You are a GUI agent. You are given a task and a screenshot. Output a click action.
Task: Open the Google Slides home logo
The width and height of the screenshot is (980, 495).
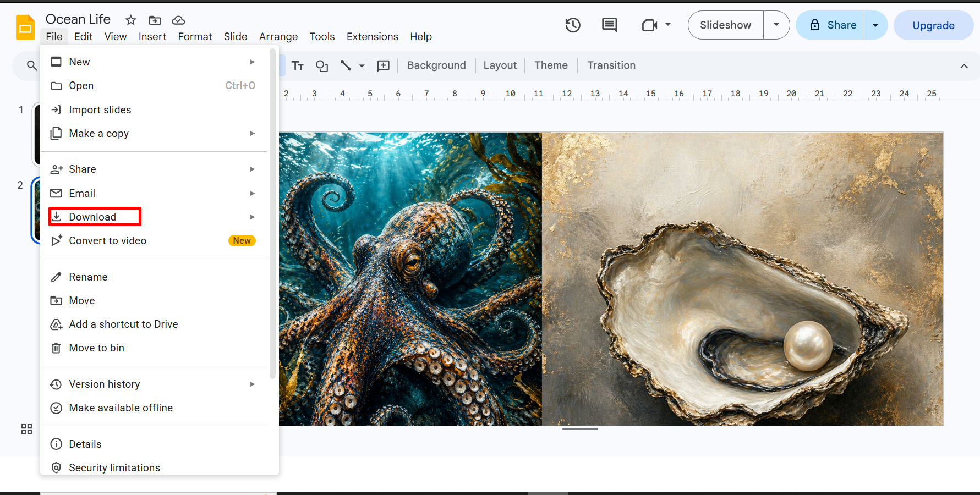point(25,28)
